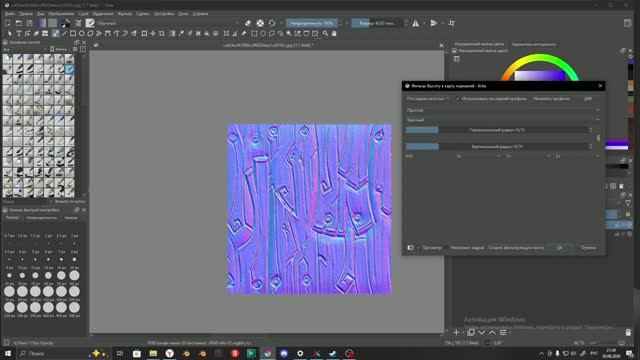Reload the original brush preset
This screenshot has width=640, height=360.
(272, 23)
